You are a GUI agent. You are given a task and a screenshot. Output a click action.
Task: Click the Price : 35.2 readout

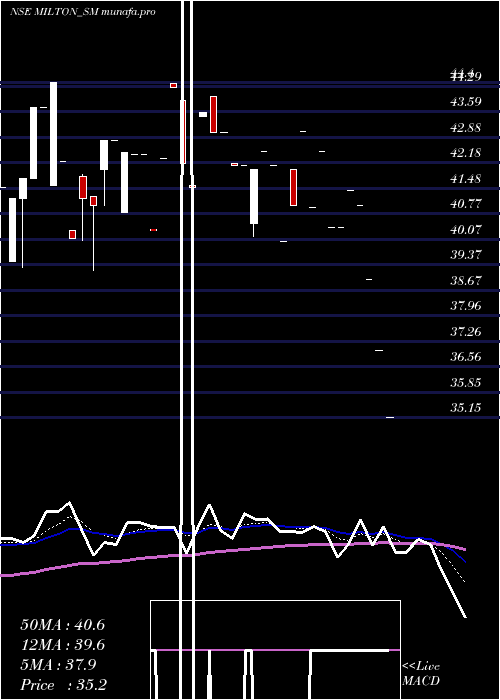(63, 685)
